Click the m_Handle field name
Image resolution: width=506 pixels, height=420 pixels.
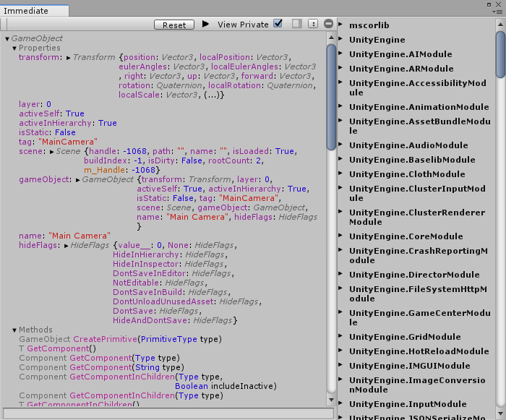(104, 170)
